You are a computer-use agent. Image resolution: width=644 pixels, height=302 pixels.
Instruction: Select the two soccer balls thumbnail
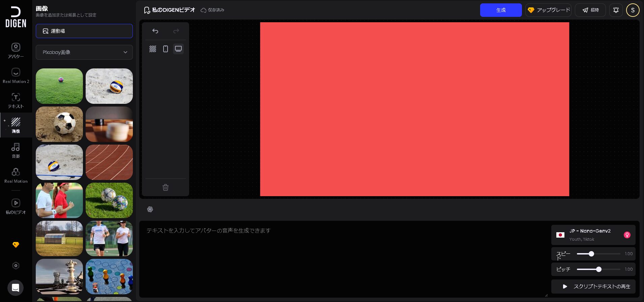tap(109, 200)
